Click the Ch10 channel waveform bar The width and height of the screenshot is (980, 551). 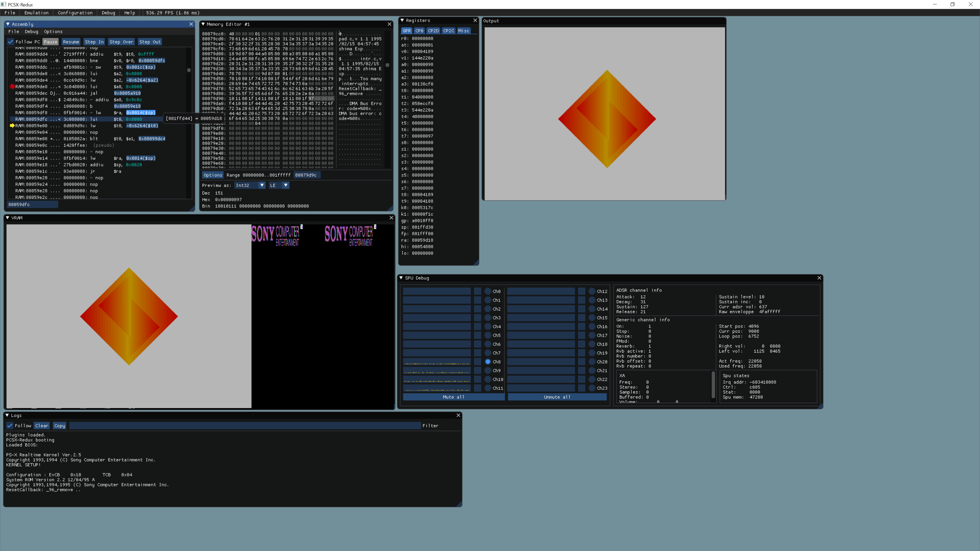pyautogui.click(x=437, y=380)
